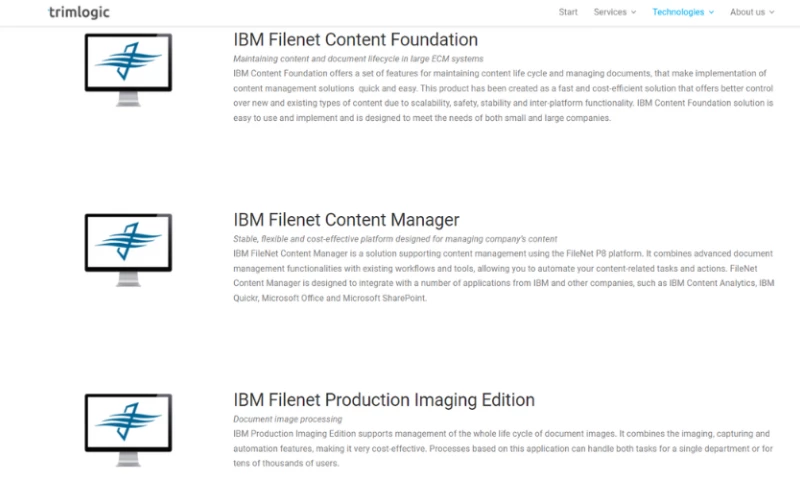This screenshot has width=800, height=480.
Task: Expand the Services dropdown chevron
Action: 634,13
